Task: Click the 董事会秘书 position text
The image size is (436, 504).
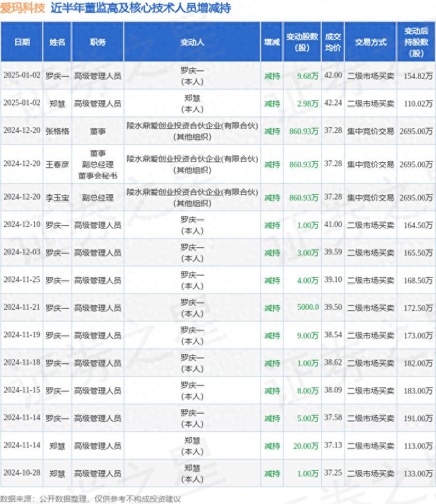Action: click(97, 176)
